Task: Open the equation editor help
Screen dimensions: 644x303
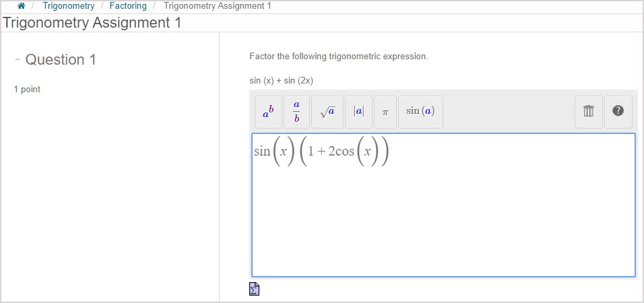Action: coord(618,112)
